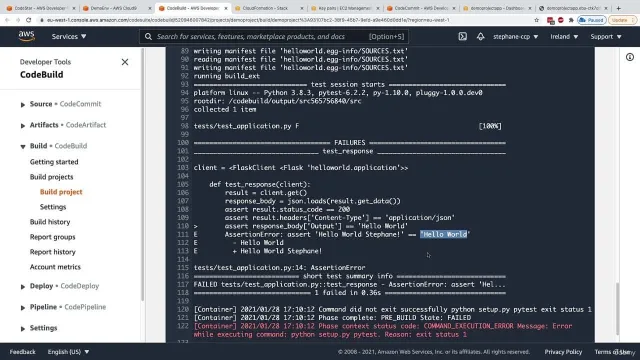Click the AWS logo home icon
640x360 pixels.
point(27,36)
